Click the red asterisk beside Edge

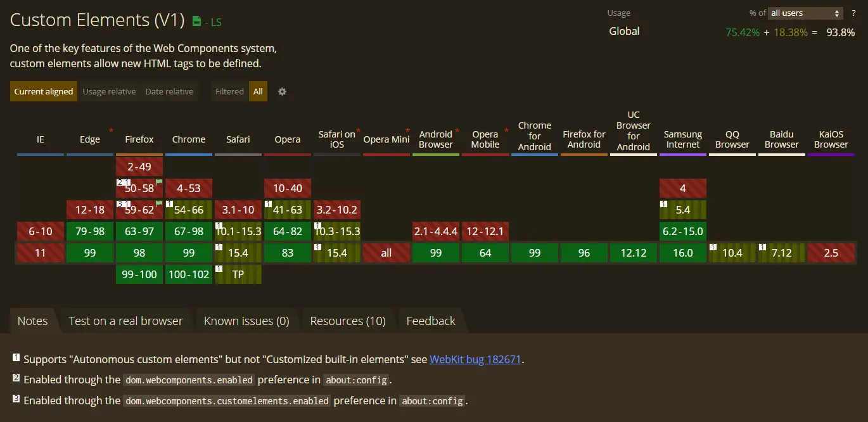pyautogui.click(x=111, y=131)
